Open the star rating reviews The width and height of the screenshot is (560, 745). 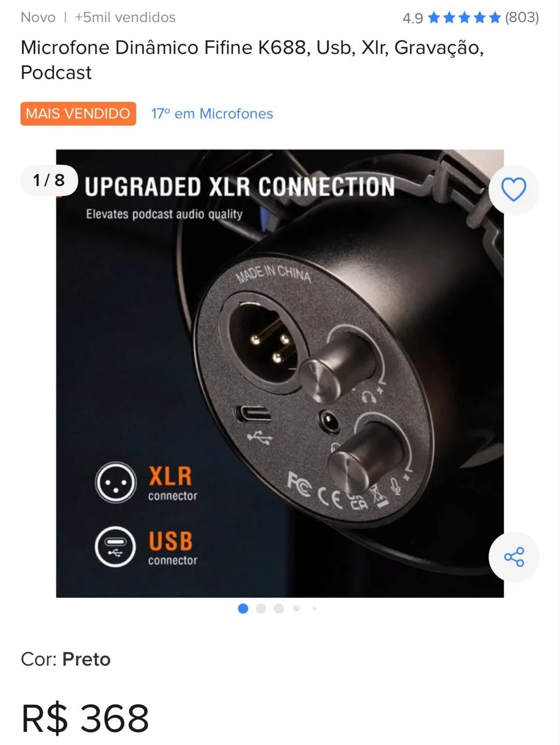pyautogui.click(x=464, y=17)
